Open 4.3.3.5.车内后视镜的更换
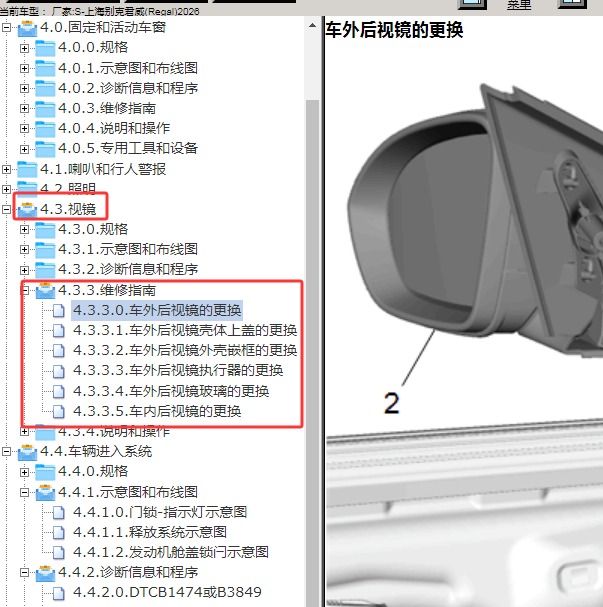This screenshot has height=607, width=603. (157, 412)
